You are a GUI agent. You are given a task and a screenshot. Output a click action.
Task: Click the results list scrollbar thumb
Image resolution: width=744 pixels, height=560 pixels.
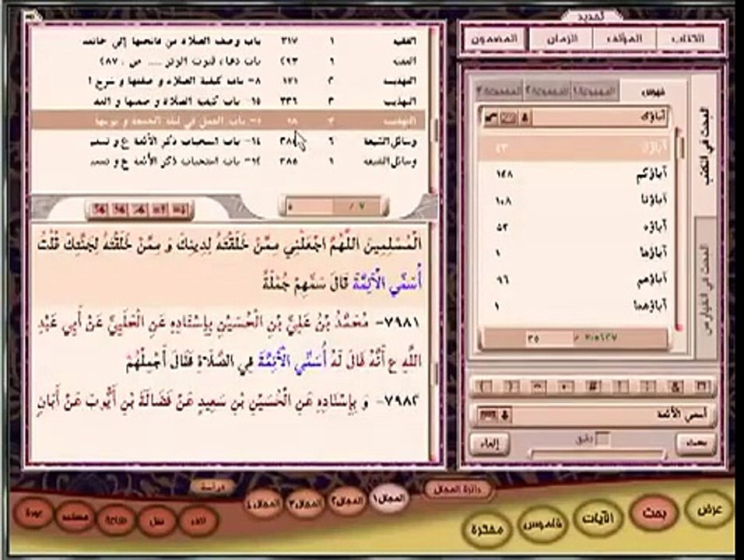tap(436, 129)
